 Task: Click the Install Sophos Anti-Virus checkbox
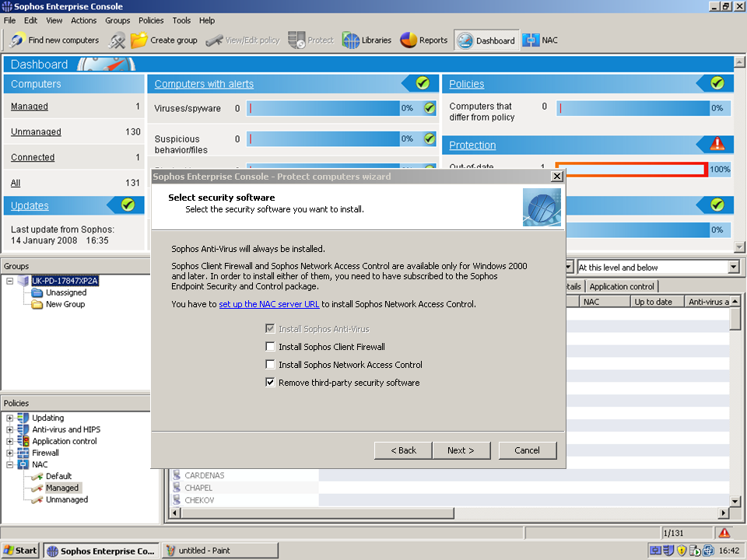pyautogui.click(x=270, y=328)
